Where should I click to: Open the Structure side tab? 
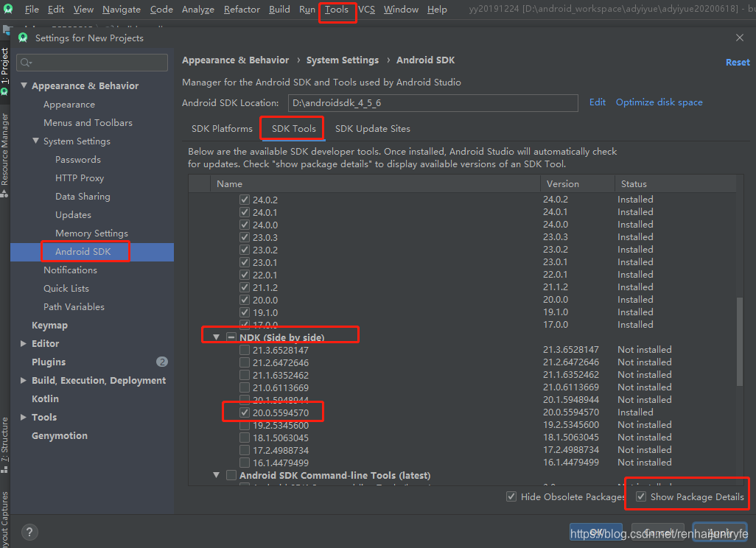click(5, 445)
